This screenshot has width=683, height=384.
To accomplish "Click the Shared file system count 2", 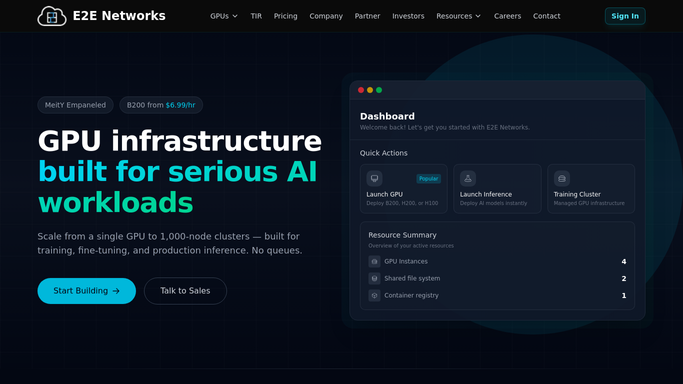I will (624, 278).
